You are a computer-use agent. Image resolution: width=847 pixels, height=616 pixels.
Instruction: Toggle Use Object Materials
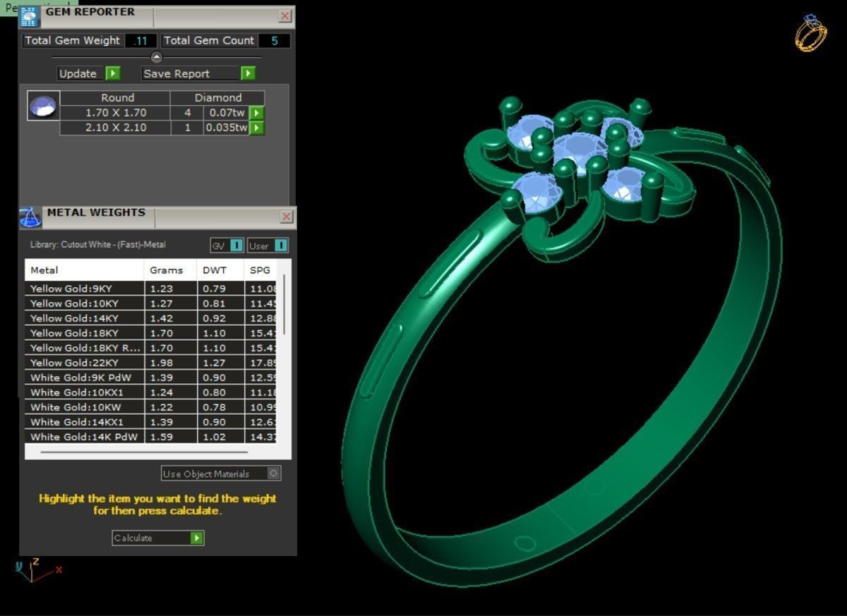pyautogui.click(x=221, y=473)
